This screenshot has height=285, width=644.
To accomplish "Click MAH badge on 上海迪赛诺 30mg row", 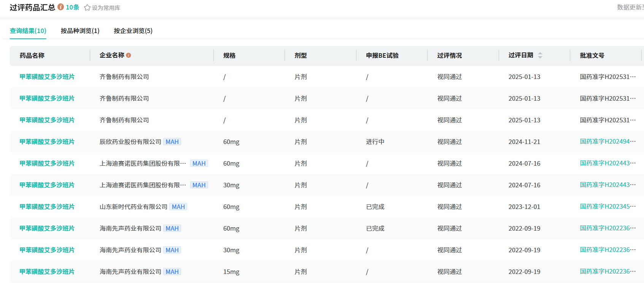I will click(x=199, y=185).
